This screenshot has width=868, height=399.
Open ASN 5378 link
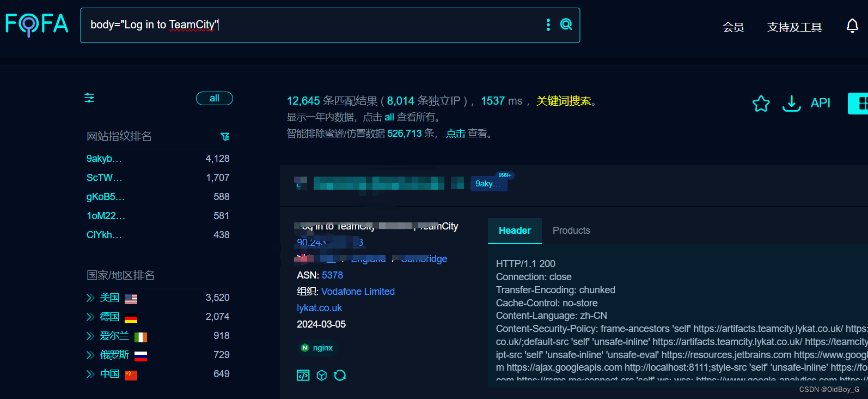[332, 275]
